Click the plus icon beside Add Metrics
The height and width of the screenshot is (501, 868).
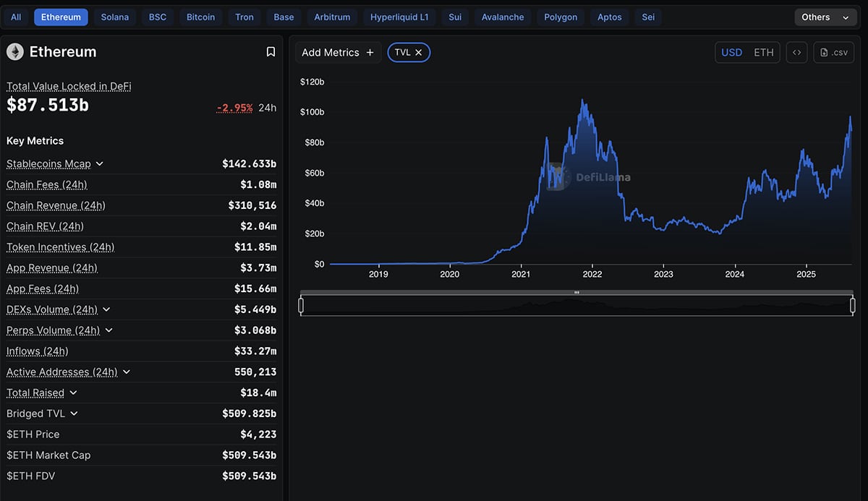[370, 52]
